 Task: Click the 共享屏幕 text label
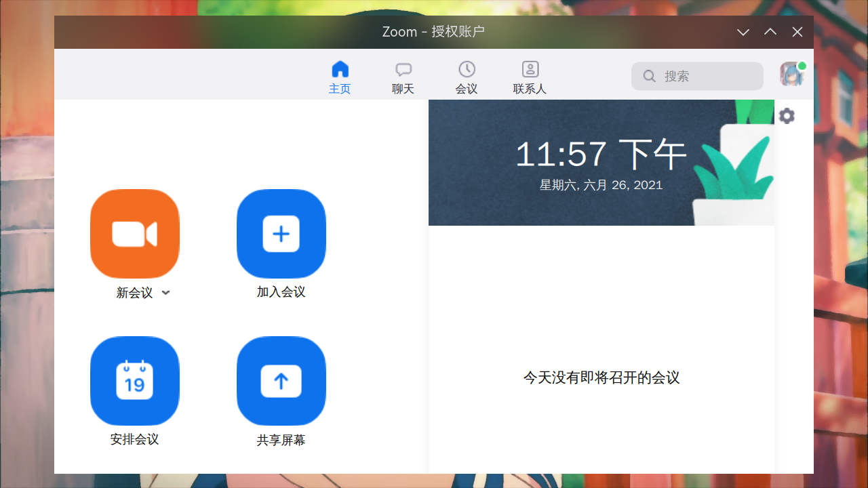click(281, 440)
